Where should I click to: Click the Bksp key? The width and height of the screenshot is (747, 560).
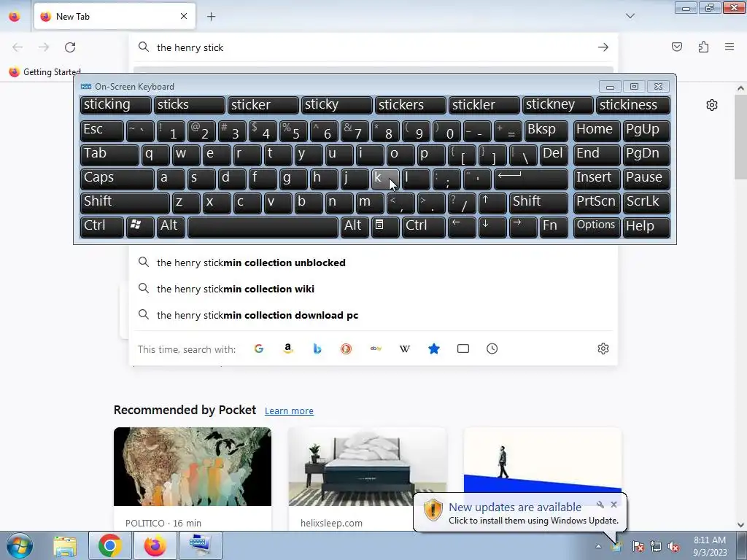tap(546, 131)
